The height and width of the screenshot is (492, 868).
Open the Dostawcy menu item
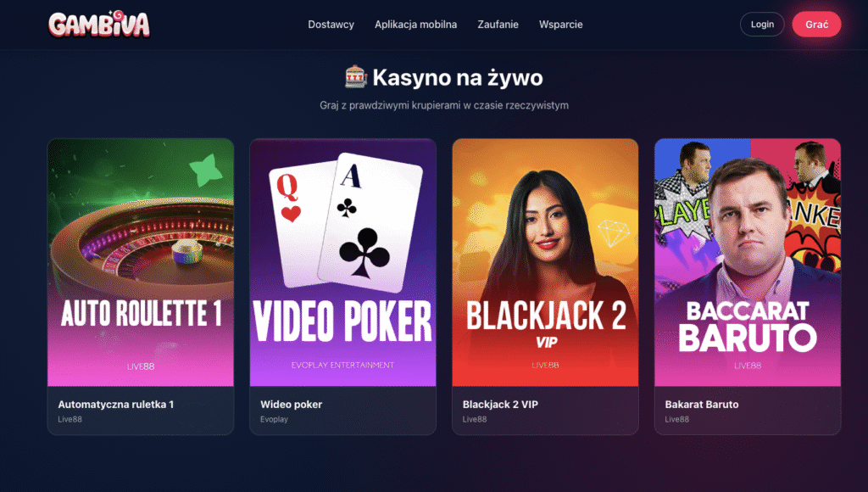pos(331,25)
